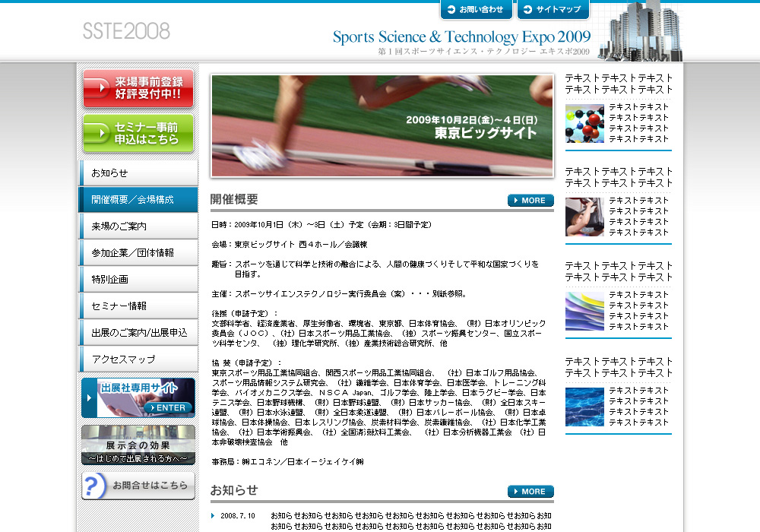The image size is (760, 532).
Task: Click MORE button beside お知らせ heading
Action: pos(530,492)
